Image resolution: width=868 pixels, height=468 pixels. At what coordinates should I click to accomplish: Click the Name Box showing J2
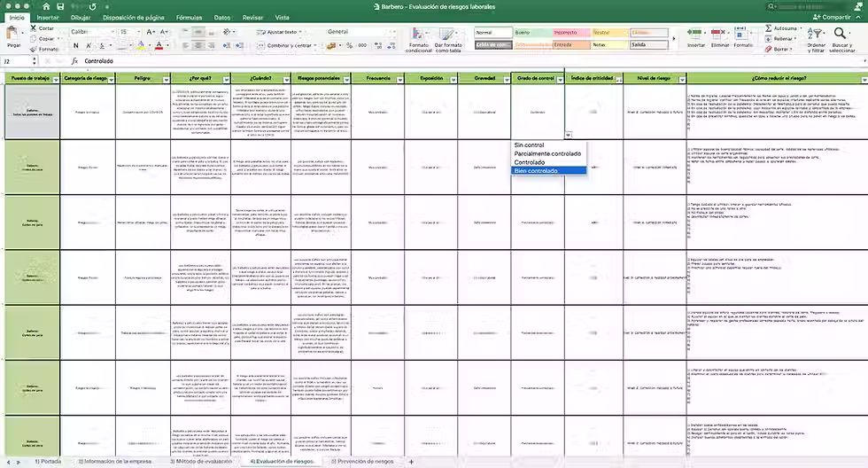(x=18, y=61)
